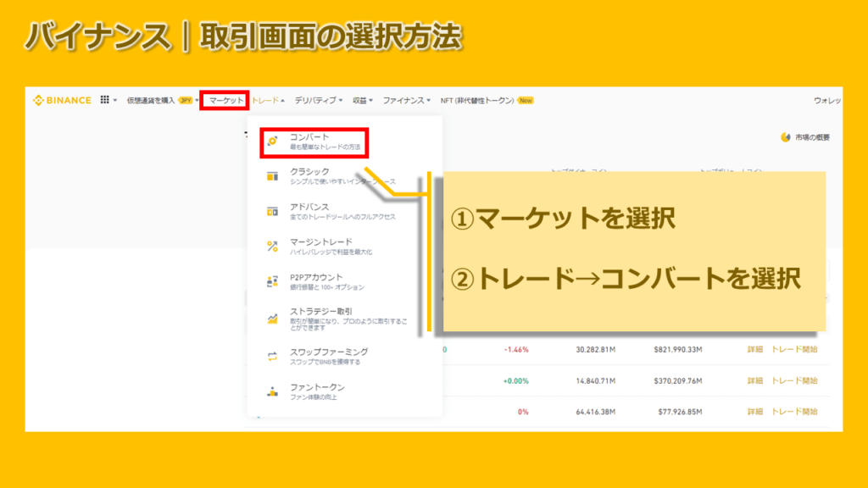Screen dimensions: 868x488
Task: Click the New badge beside NFT
Action: pos(526,100)
